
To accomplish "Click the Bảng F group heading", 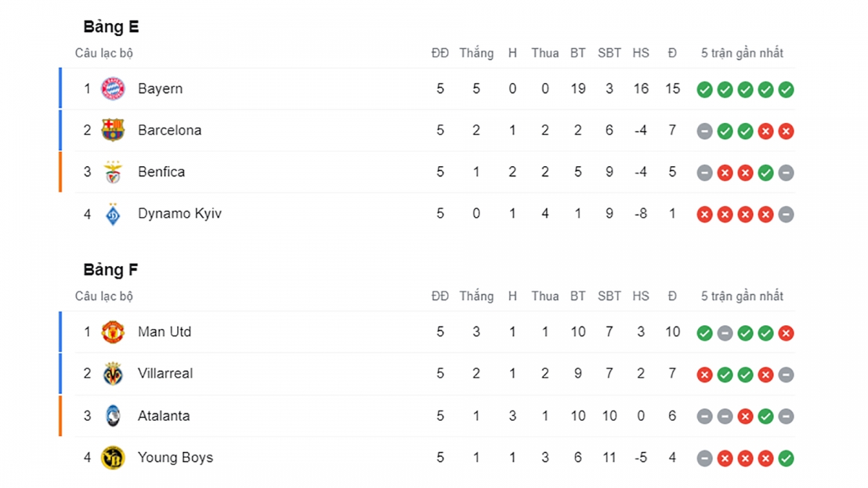I will tap(111, 270).
